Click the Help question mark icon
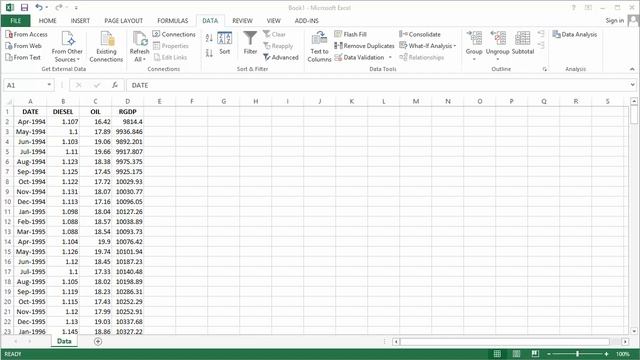The width and height of the screenshot is (640, 360). 573,8
